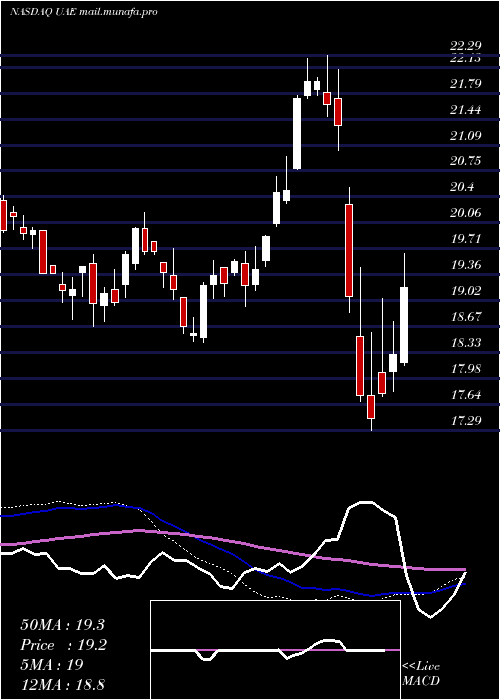
Task: Click the NASDAQ UAE mail.munafa.pro title text
Action: tap(84, 12)
